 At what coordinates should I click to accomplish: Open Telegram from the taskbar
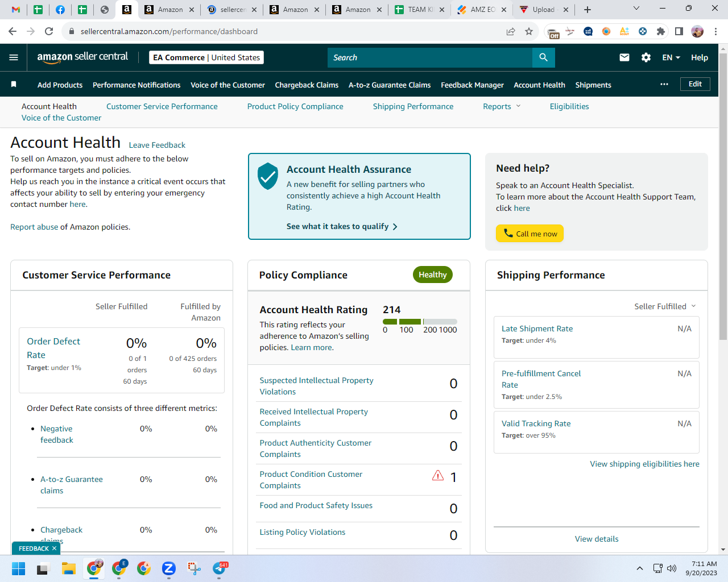pyautogui.click(x=219, y=568)
